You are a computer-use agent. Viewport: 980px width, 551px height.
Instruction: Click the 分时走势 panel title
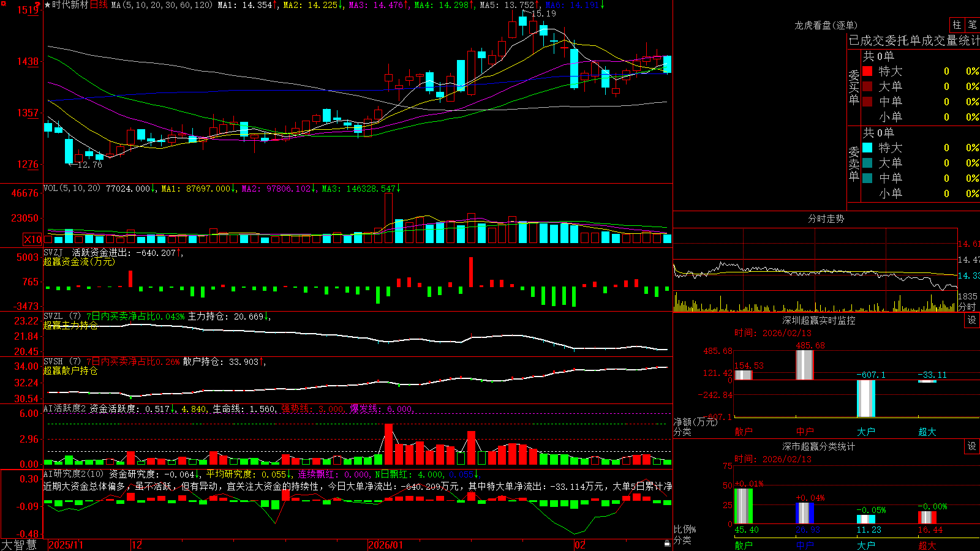click(x=826, y=219)
